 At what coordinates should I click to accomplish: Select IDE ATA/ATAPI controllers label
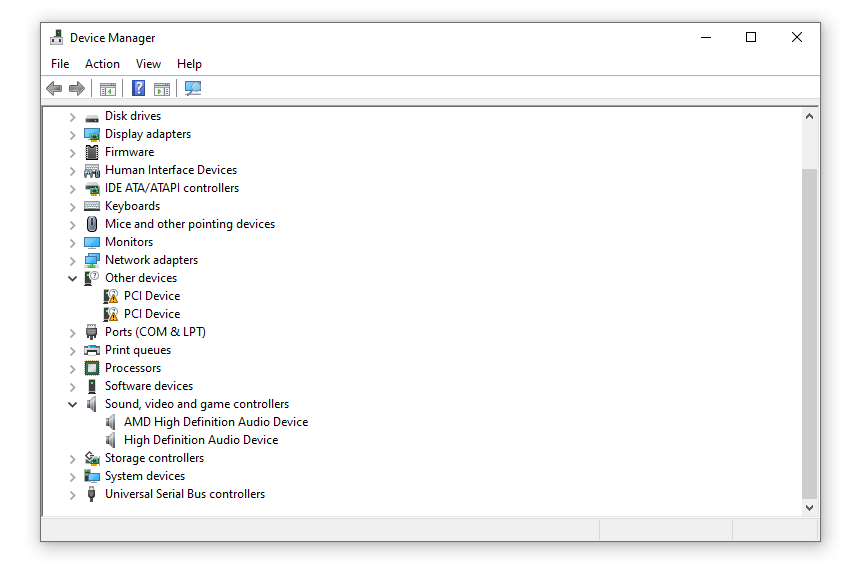[x=172, y=188]
